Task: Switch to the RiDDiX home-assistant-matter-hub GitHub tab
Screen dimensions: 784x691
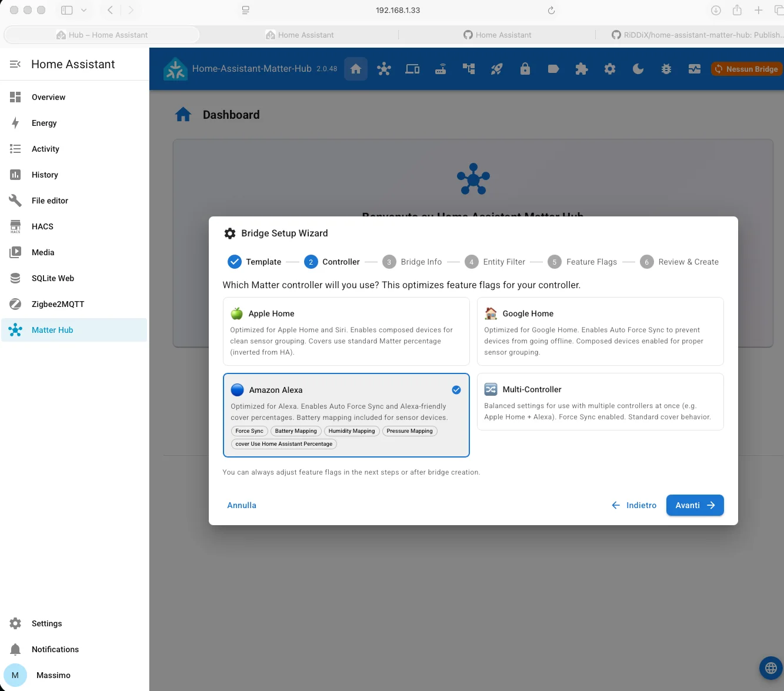Action: pos(697,35)
